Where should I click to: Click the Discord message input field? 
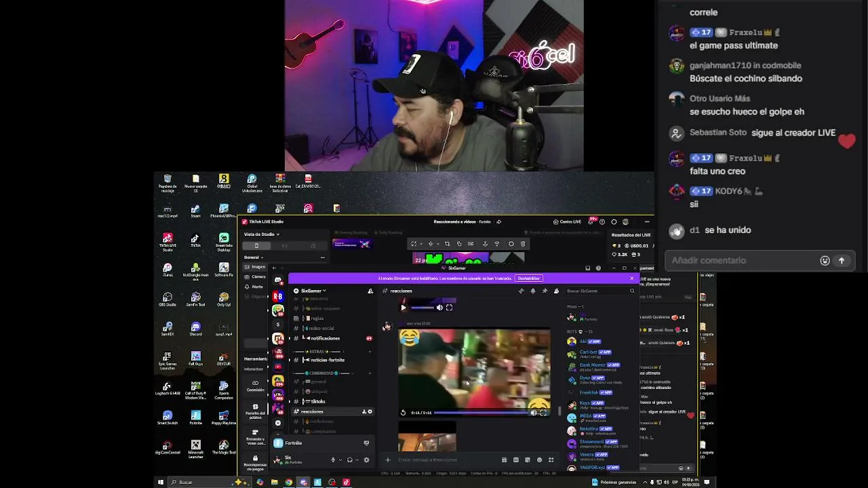[448, 460]
